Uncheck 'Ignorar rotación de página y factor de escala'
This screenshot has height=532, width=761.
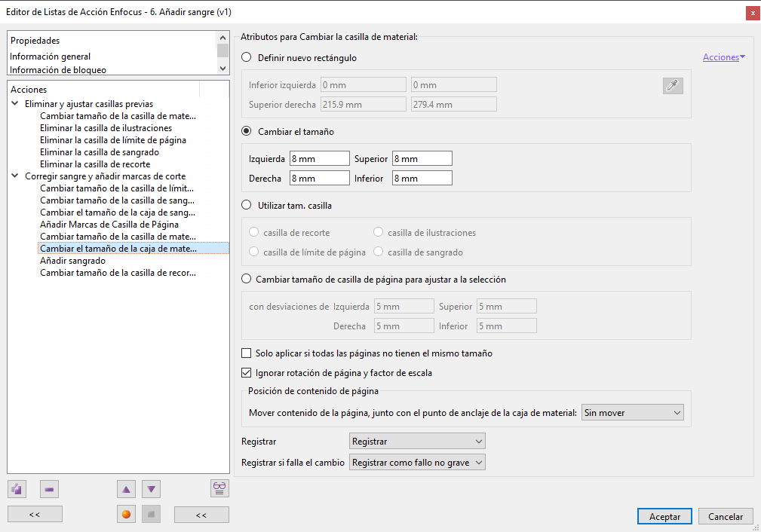pyautogui.click(x=247, y=372)
